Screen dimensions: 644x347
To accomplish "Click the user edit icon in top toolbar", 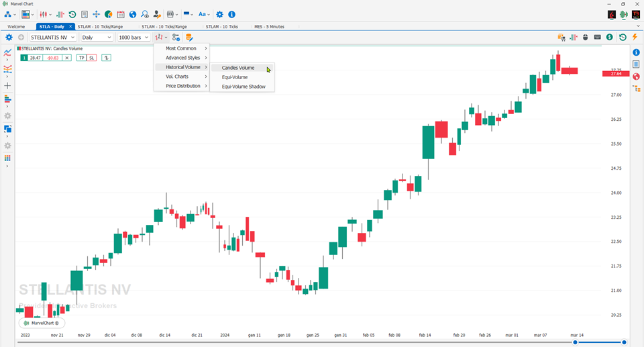I will tap(157, 14).
